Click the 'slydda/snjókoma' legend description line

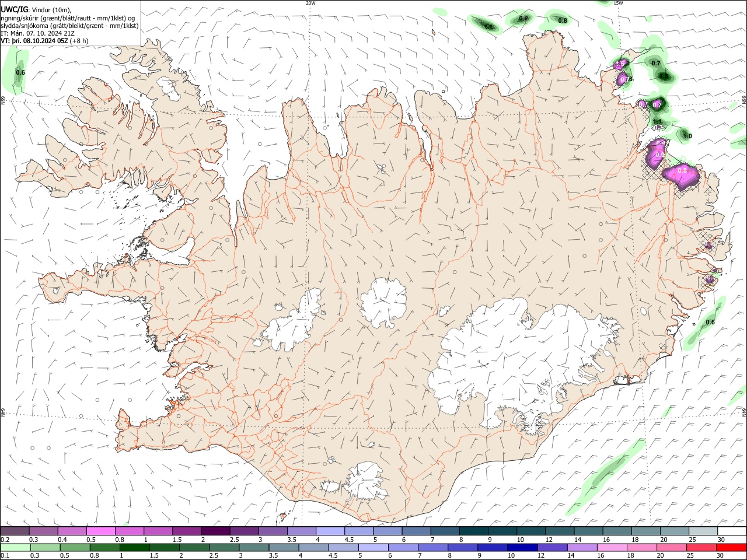tap(69, 26)
